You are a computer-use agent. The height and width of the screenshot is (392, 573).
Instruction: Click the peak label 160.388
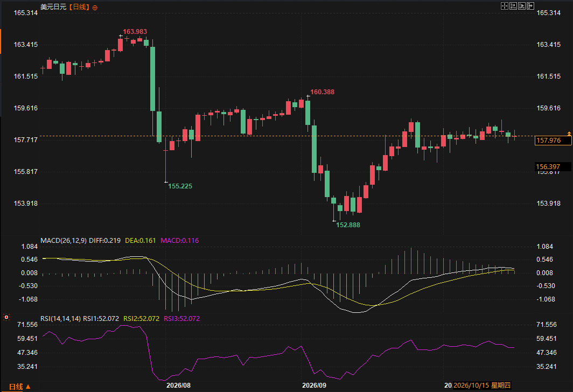tap(322, 92)
